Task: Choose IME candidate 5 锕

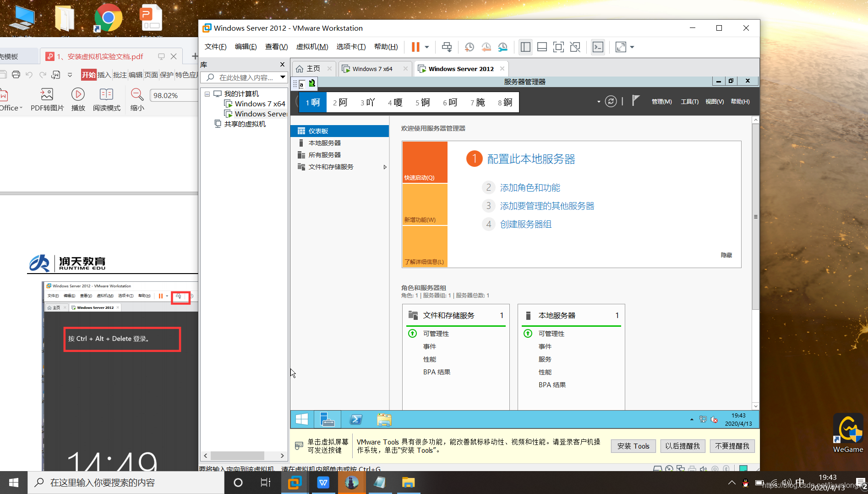Action: point(423,103)
